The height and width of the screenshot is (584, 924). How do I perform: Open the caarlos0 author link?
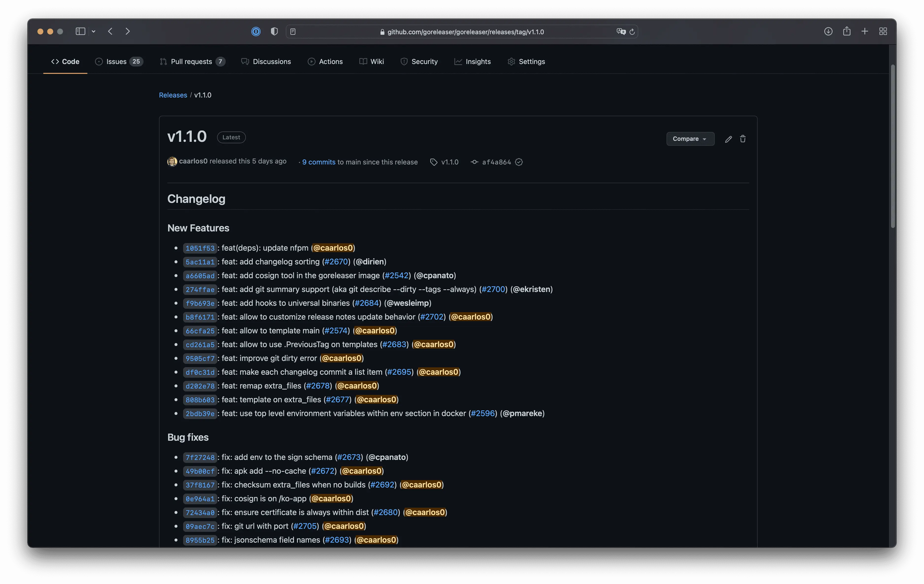click(193, 161)
